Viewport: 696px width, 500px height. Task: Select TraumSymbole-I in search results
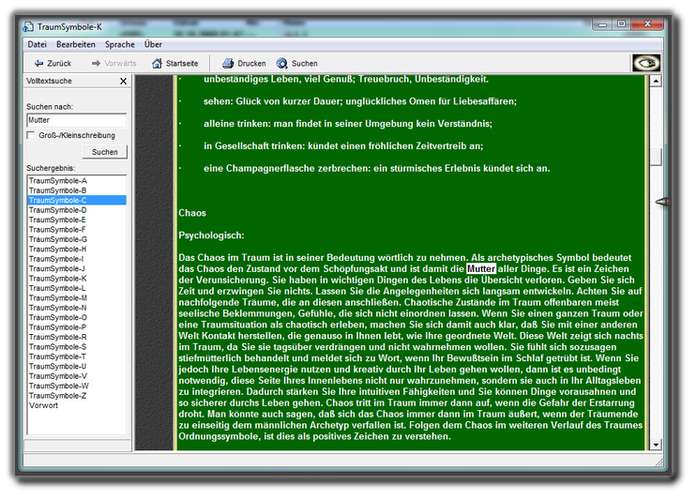pyautogui.click(x=56, y=259)
